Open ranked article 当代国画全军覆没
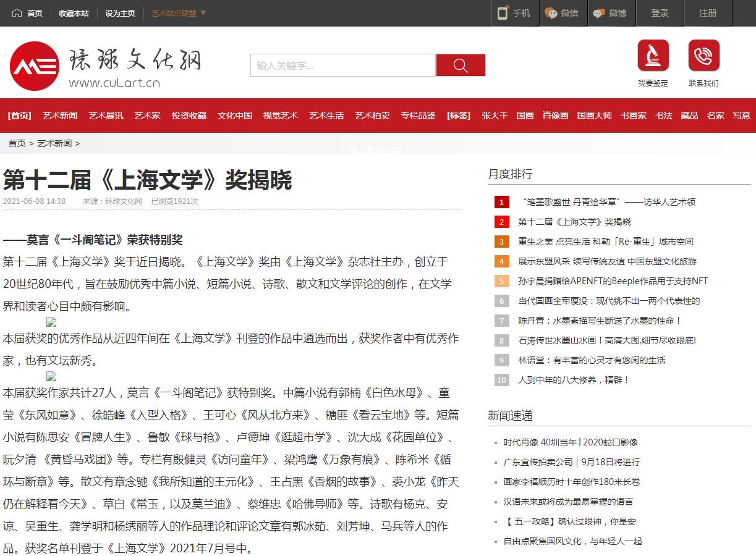The image size is (756, 556). [x=609, y=301]
